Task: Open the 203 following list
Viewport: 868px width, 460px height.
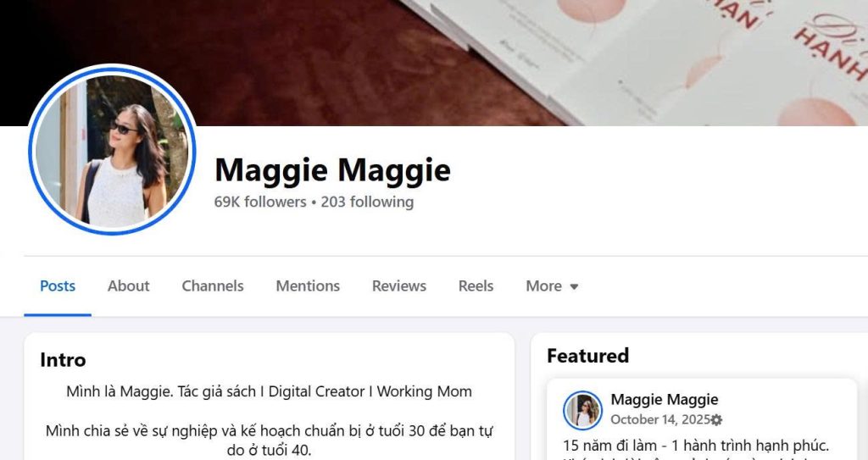Action: click(367, 202)
